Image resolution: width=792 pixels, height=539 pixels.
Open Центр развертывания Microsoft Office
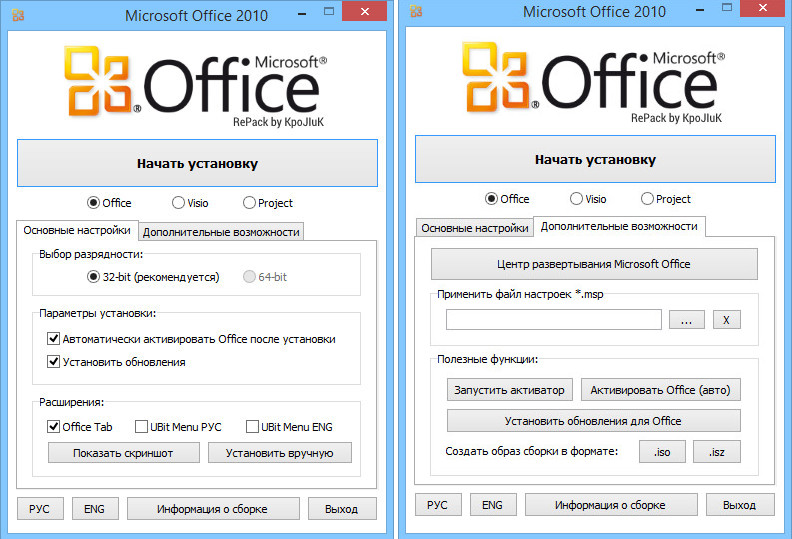594,264
